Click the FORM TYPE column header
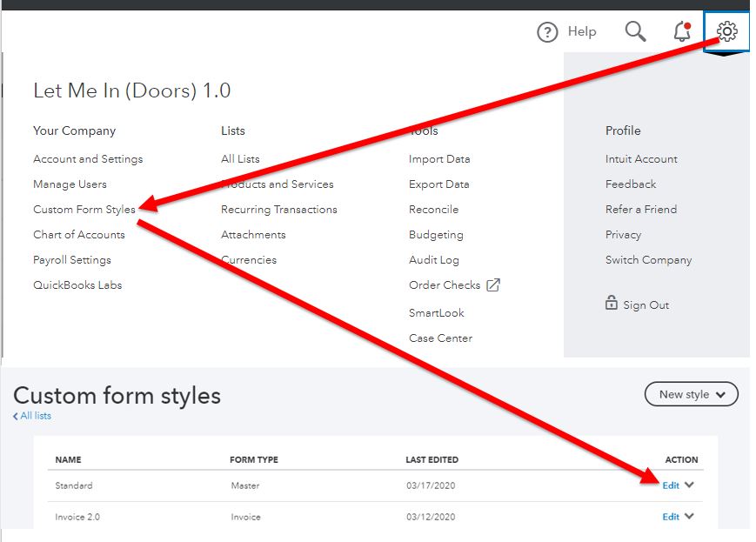 pyautogui.click(x=254, y=459)
